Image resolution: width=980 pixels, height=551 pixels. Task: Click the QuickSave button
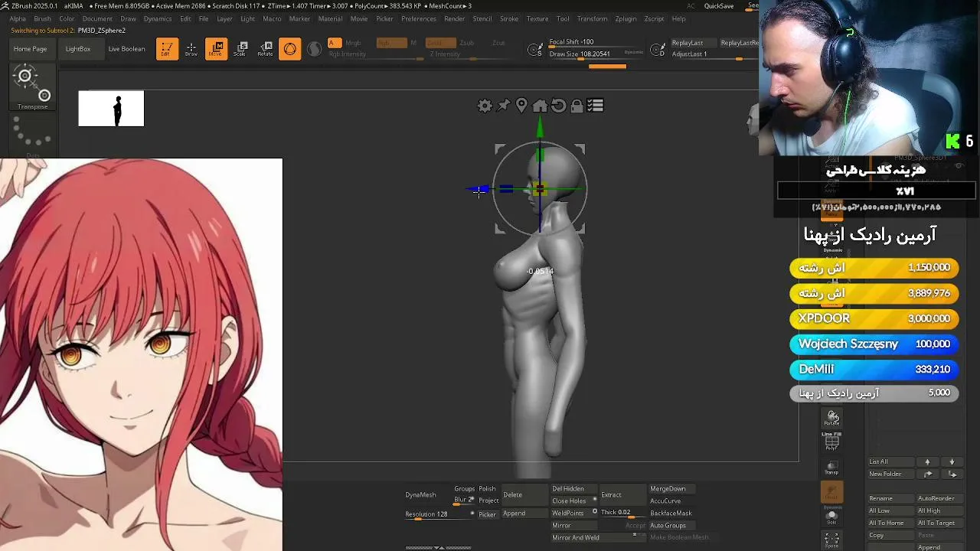tap(719, 6)
